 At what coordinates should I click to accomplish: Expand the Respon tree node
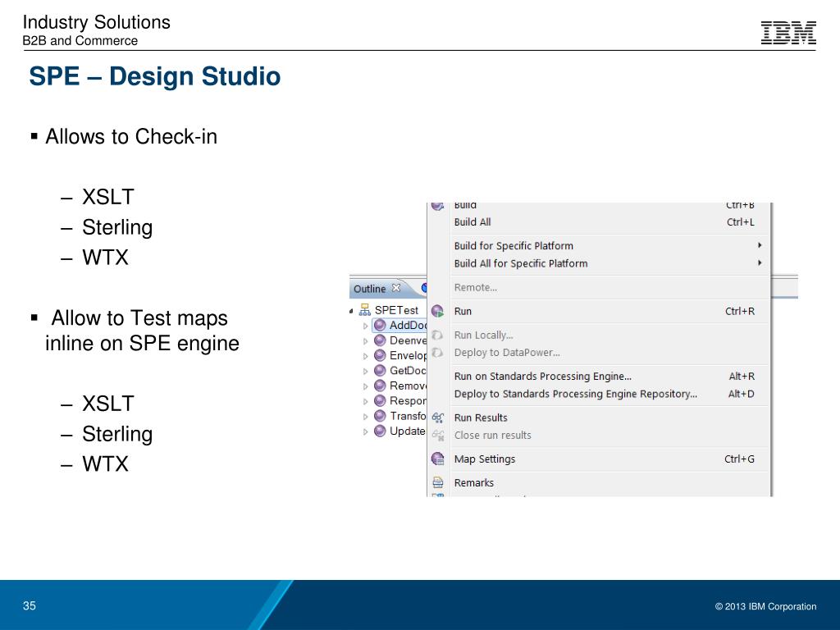tap(365, 401)
